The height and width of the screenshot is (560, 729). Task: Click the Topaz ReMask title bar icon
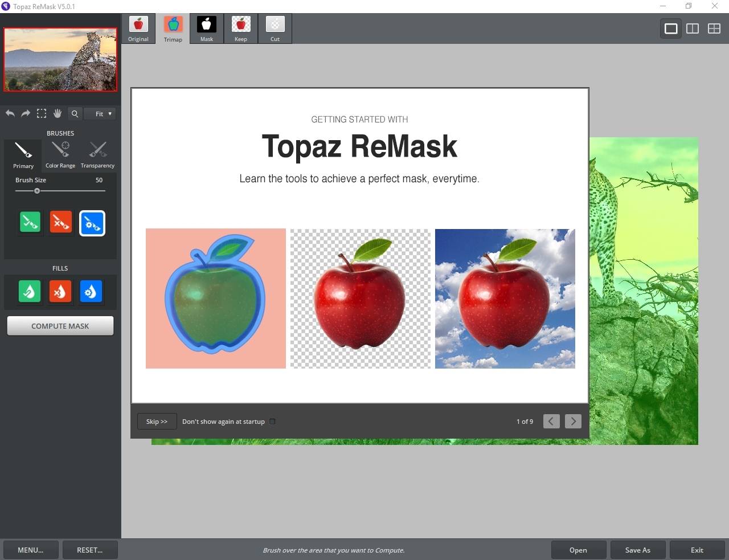coord(6,6)
